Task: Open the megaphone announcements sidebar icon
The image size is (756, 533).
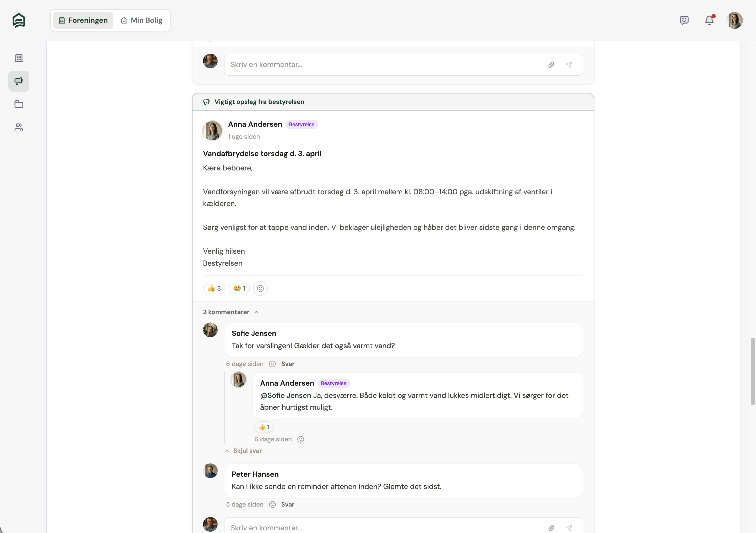Action: [19, 81]
